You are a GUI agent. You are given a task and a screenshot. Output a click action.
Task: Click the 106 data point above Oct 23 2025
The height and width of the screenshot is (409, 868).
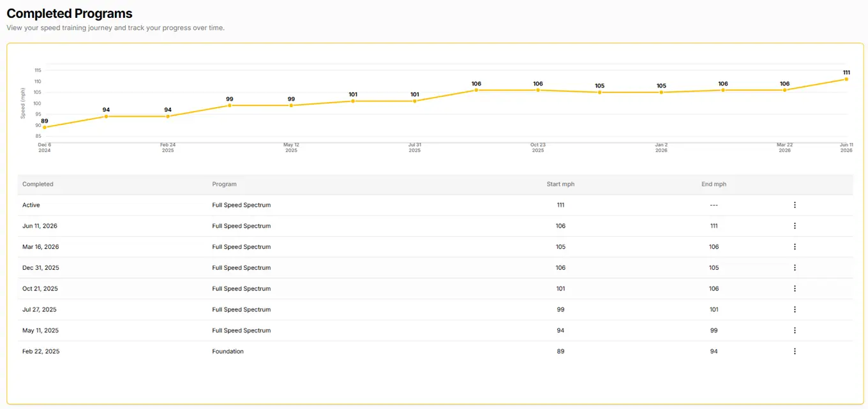[538, 90]
